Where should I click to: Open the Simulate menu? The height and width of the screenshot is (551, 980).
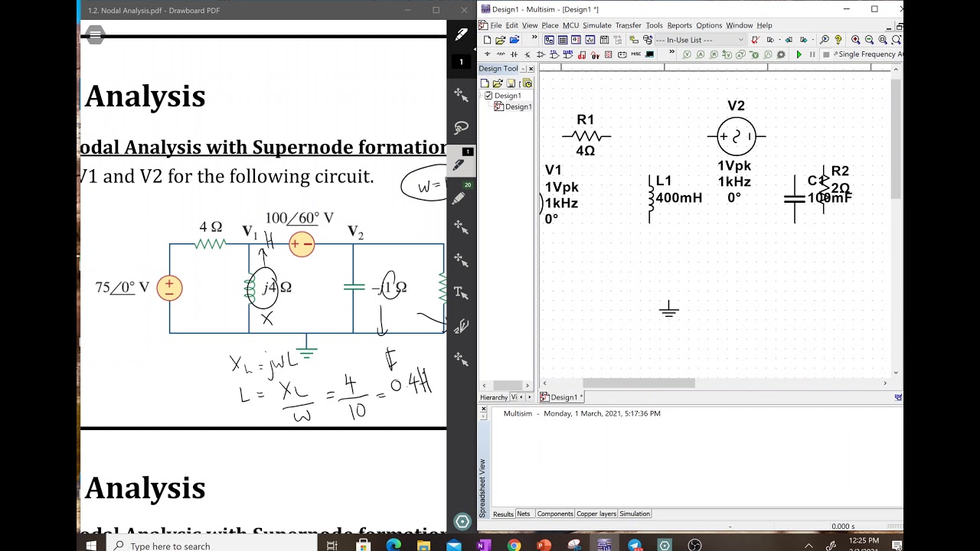pos(596,25)
